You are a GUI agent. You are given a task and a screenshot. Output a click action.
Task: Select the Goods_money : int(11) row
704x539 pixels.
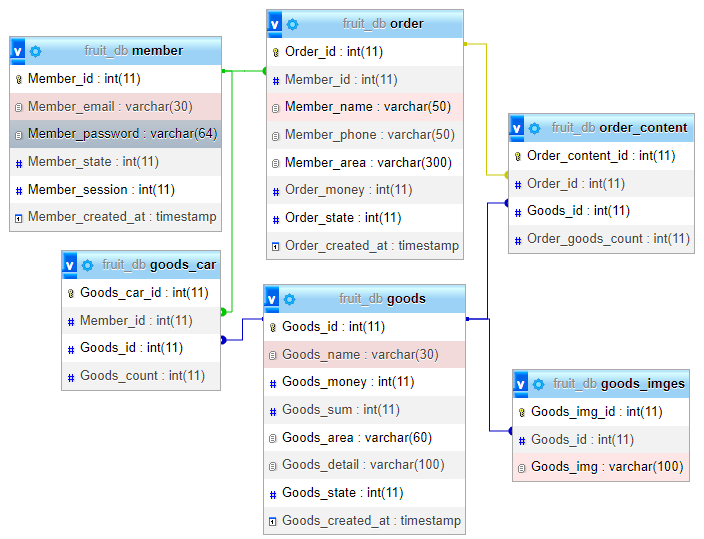364,382
